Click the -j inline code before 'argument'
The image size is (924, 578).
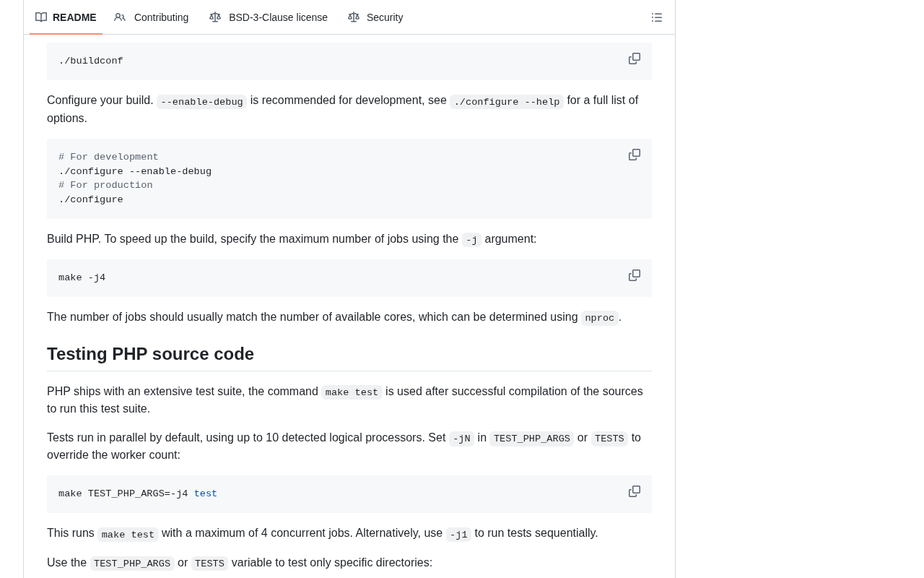[471, 240]
